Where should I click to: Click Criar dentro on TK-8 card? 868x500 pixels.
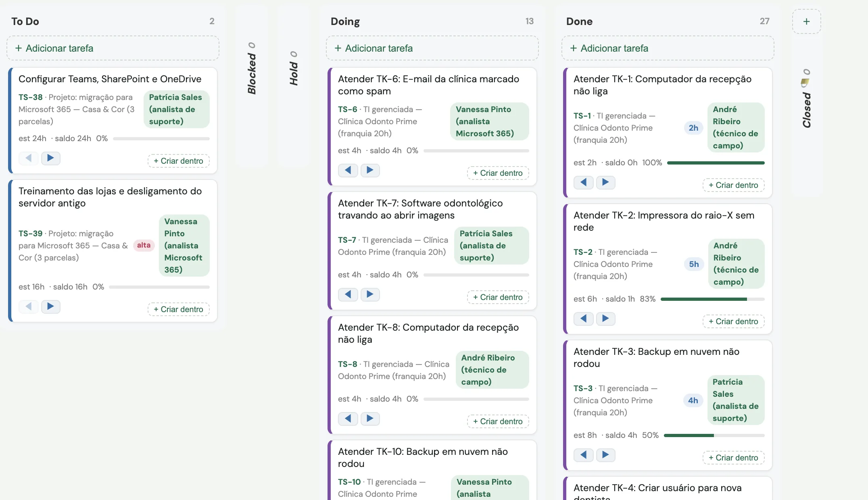click(498, 421)
